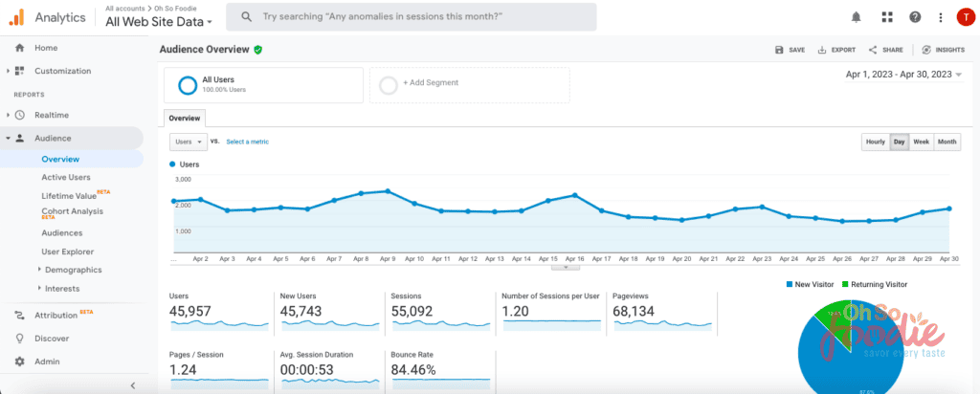
Task: Click the Insights icon
Action: click(x=926, y=50)
